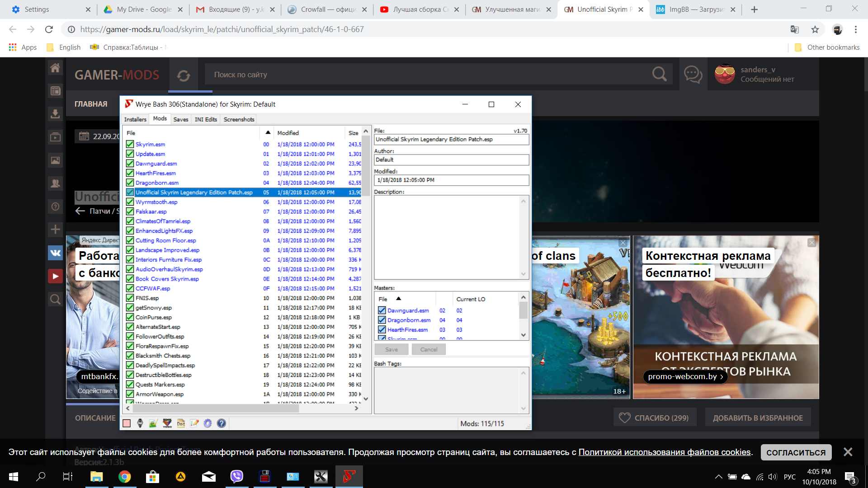
Task: Uncheck AlternateStart.esp in the mod list
Action: [130, 327]
